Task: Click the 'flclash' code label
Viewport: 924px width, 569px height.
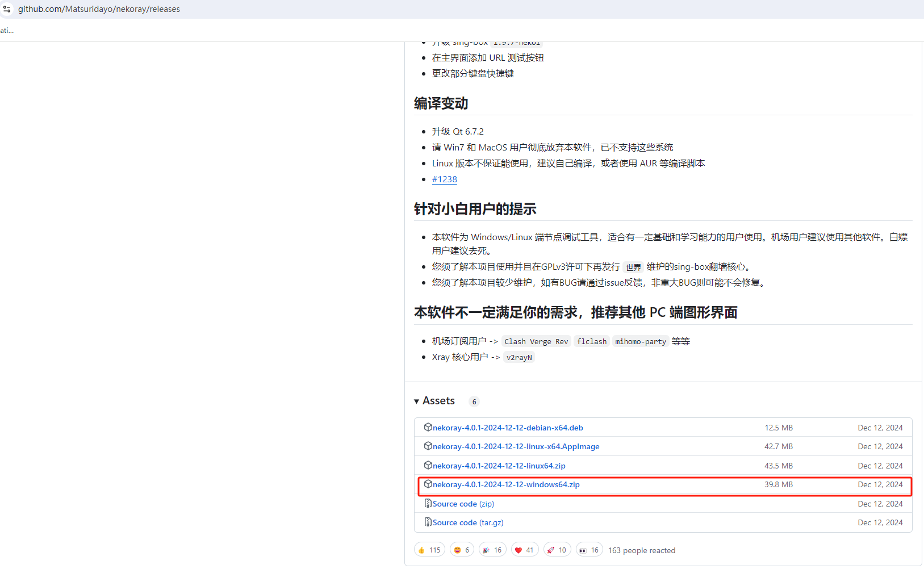Action: click(592, 341)
